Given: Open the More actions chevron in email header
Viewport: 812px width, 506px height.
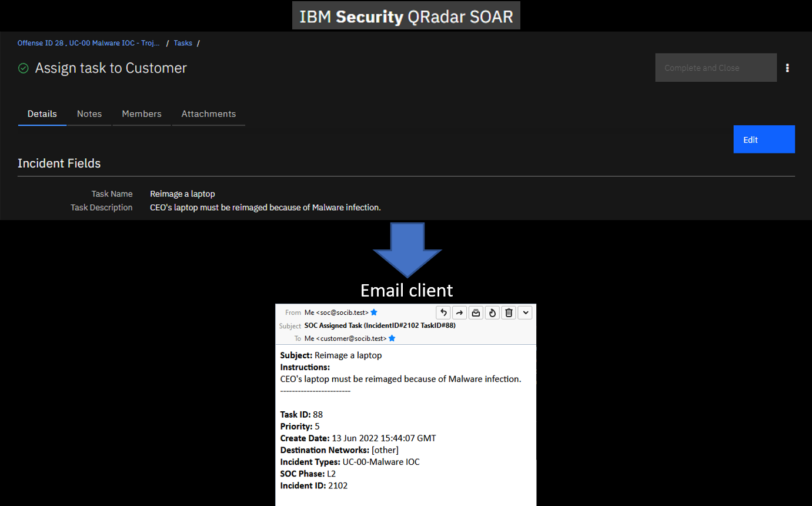Looking at the screenshot, I should pos(525,312).
